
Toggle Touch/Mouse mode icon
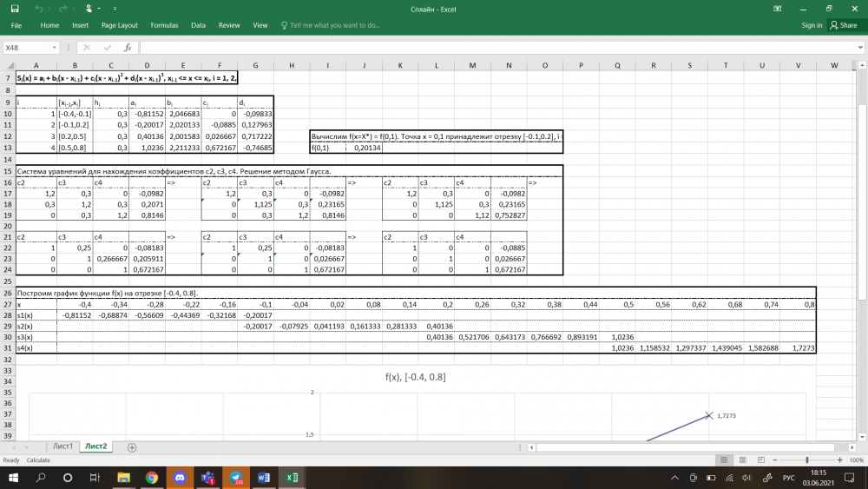(x=89, y=9)
